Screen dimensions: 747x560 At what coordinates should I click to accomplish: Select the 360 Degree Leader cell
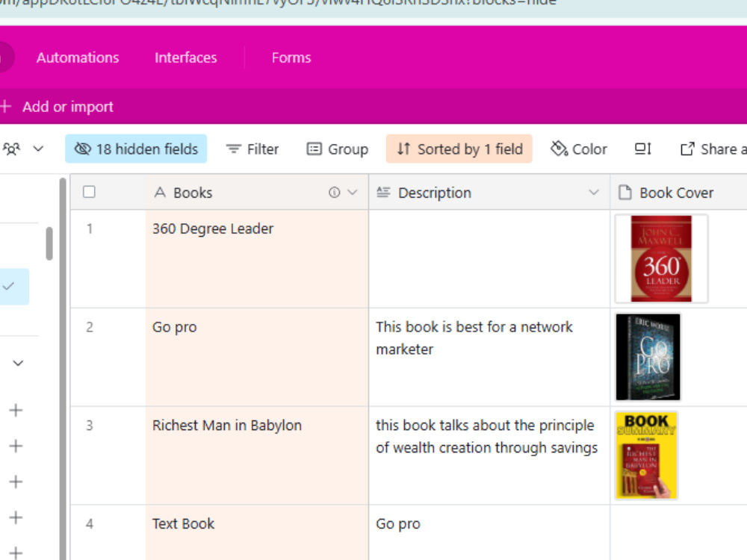(257, 258)
